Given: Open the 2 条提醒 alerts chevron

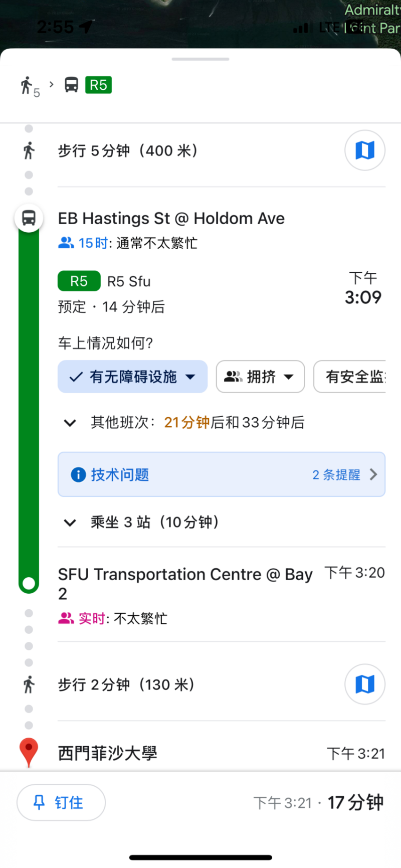Looking at the screenshot, I should coord(373,475).
